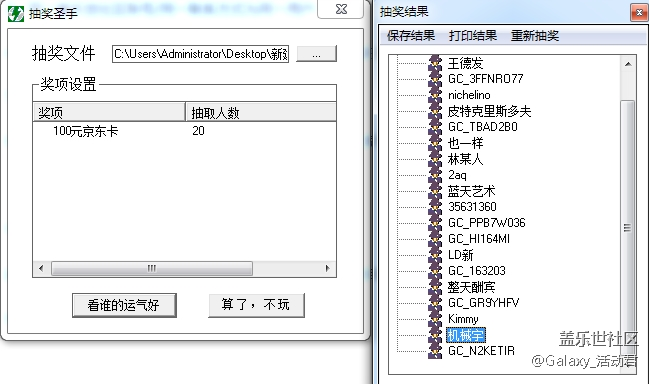Click the icon beside 机械宇
This screenshot has width=649, height=384.
(435, 335)
